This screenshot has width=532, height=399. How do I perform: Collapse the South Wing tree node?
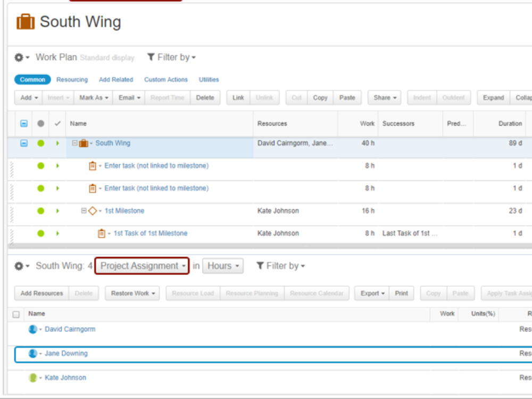(x=74, y=143)
